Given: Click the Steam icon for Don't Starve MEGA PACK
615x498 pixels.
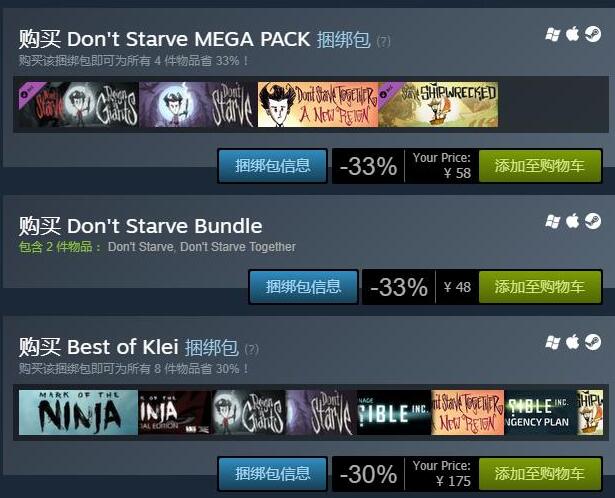Looking at the screenshot, I should (x=593, y=34).
